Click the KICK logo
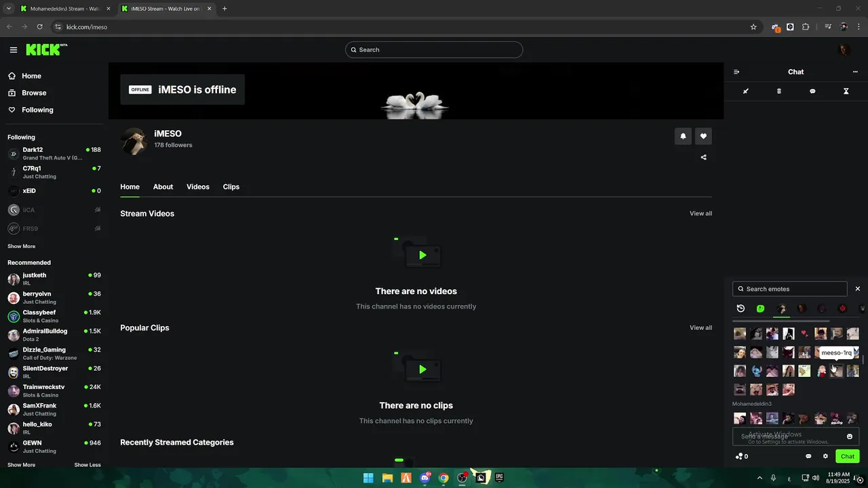The width and height of the screenshot is (868, 488). point(46,49)
